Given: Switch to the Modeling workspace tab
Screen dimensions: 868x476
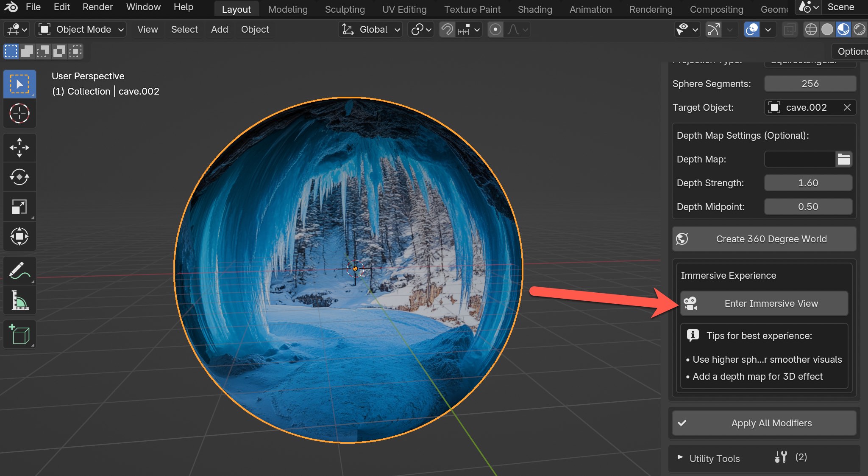Looking at the screenshot, I should click(288, 9).
